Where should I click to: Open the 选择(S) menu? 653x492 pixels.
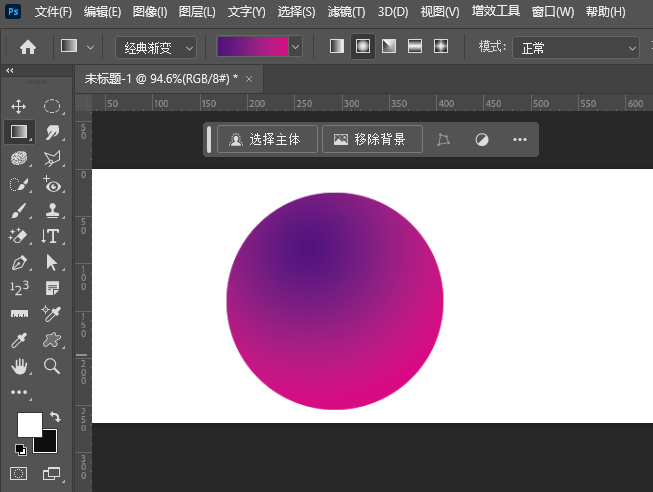tap(297, 12)
